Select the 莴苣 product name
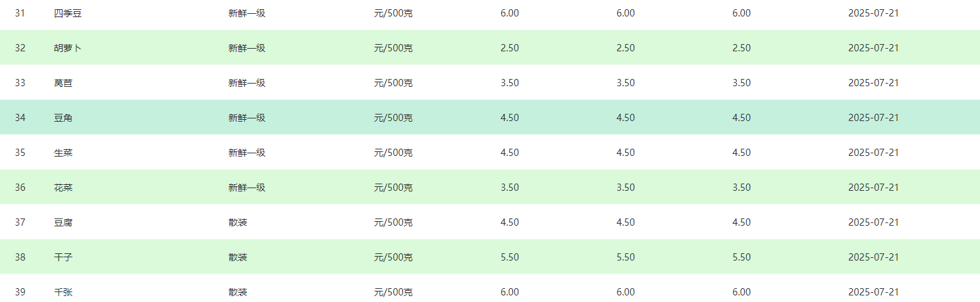The image size is (980, 302). pos(63,83)
